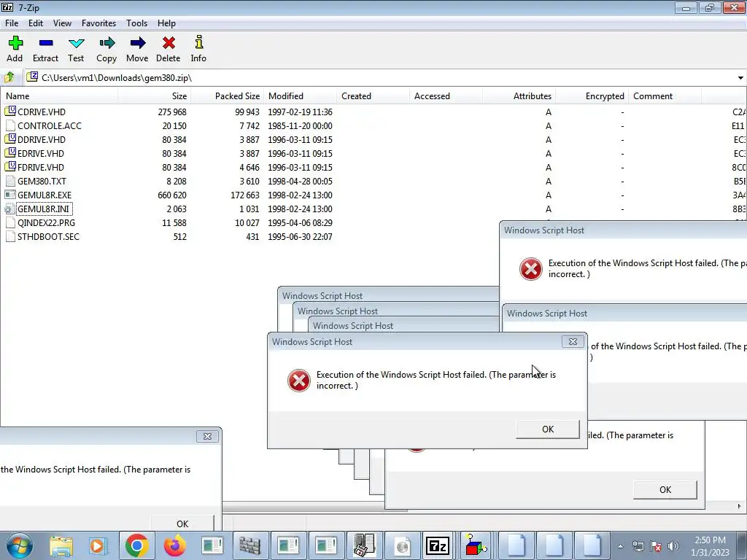Click the zip archive icon in address bar
Viewport: 747px width, 560px height.
point(32,77)
